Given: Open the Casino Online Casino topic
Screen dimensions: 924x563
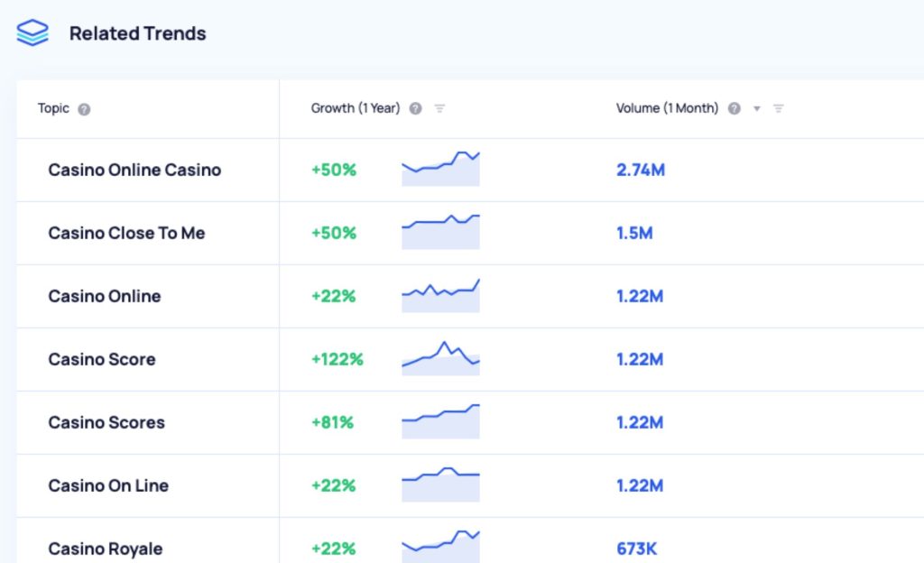Looking at the screenshot, I should point(134,170).
